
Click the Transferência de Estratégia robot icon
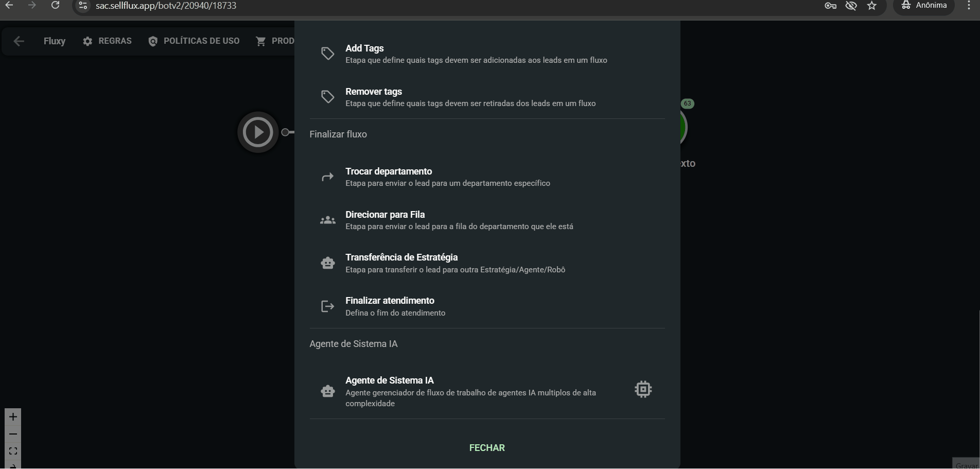[327, 263]
